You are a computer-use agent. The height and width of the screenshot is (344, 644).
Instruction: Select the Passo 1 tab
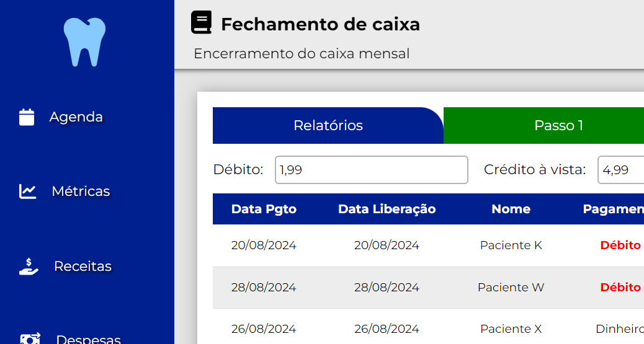[x=558, y=126]
